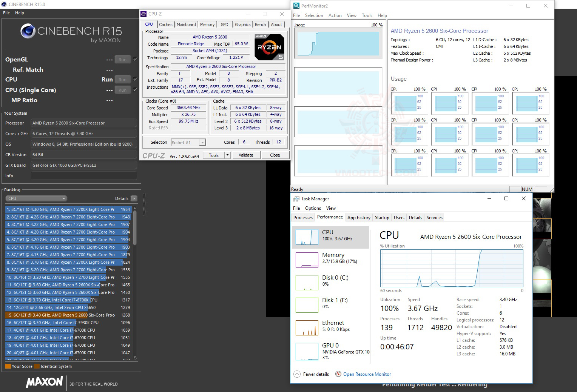The height and width of the screenshot is (392, 577).
Task: Click the Resource Monitor icon in Task Manager
Action: click(x=338, y=374)
